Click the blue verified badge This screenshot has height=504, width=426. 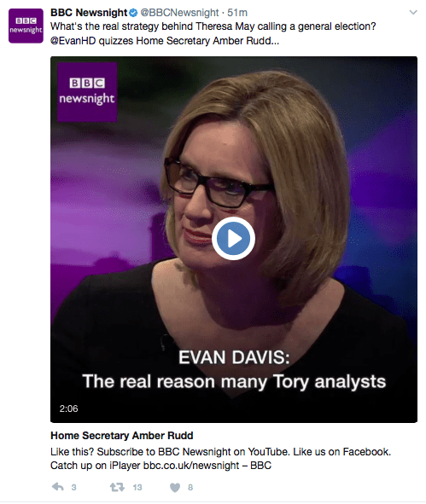(133, 13)
